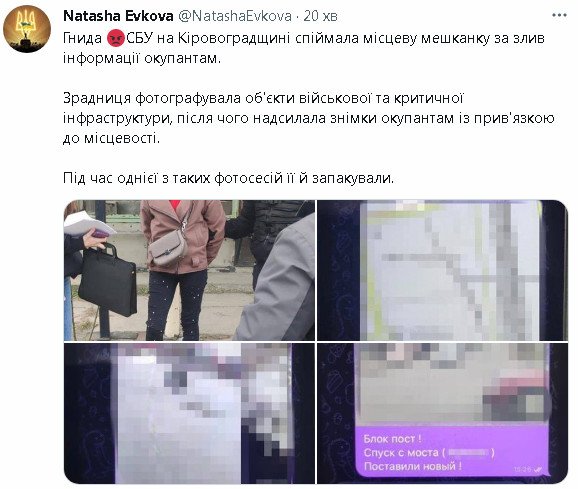578x489 pixels.
Task: Open the trident profile avatar
Action: coord(27,29)
